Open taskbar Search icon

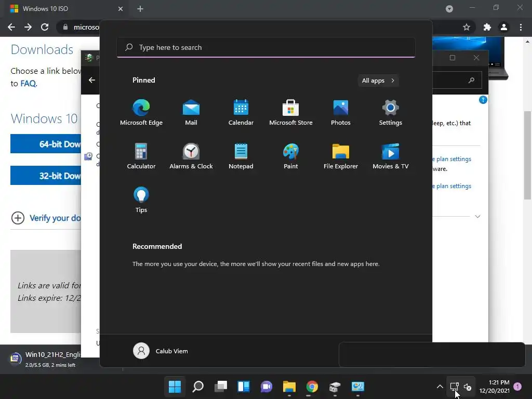[x=198, y=387]
